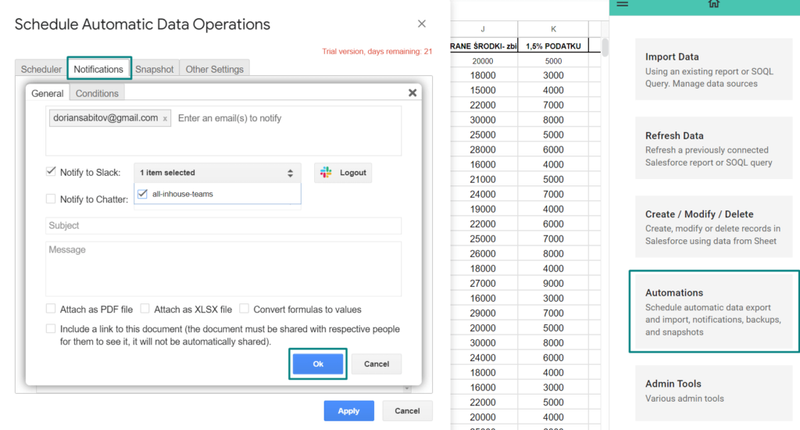The width and height of the screenshot is (800, 430).
Task: Click the Subject field
Action: click(223, 225)
